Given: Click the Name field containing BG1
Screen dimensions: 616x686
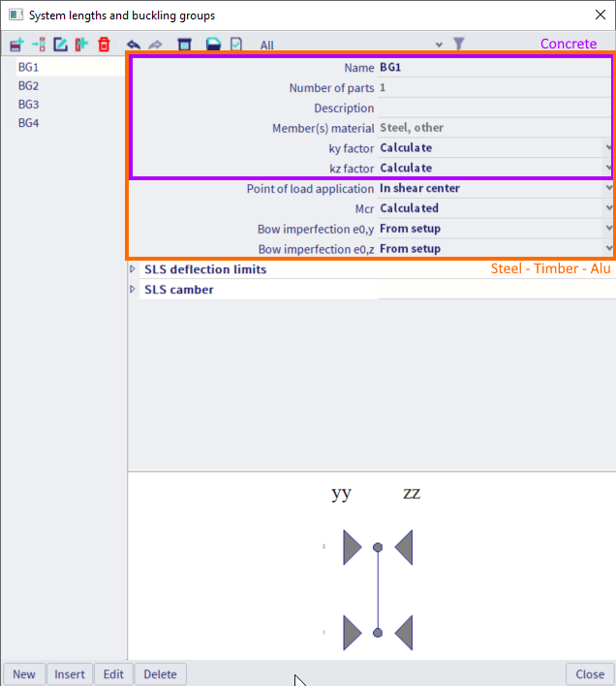Looking at the screenshot, I should pos(492,68).
